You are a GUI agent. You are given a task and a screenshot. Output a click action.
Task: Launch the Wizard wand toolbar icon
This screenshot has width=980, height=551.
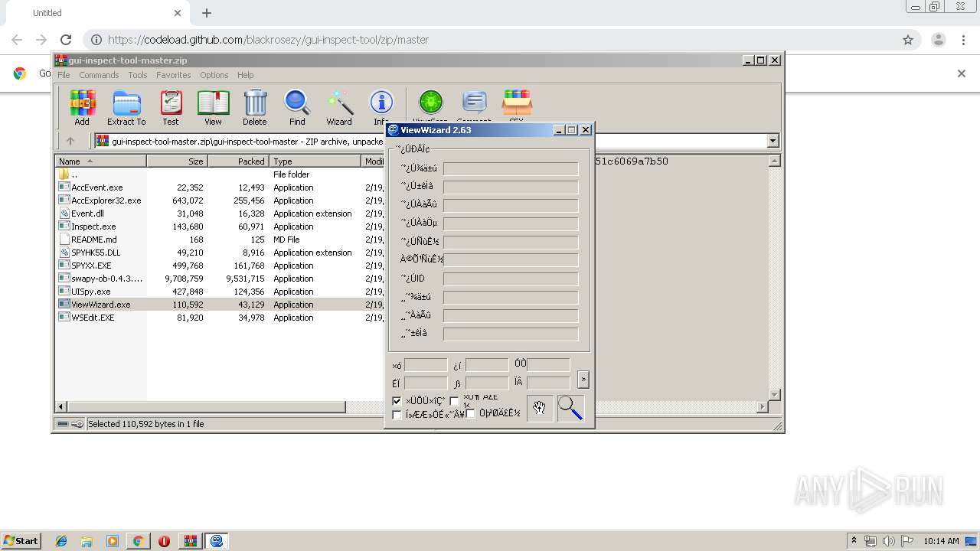point(339,107)
